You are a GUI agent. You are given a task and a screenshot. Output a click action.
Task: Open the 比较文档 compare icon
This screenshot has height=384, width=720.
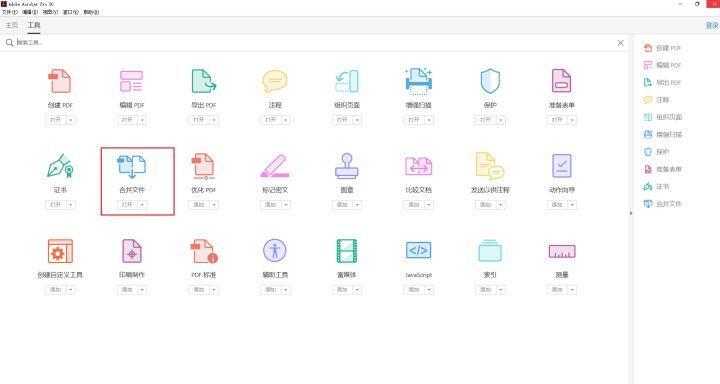point(418,166)
